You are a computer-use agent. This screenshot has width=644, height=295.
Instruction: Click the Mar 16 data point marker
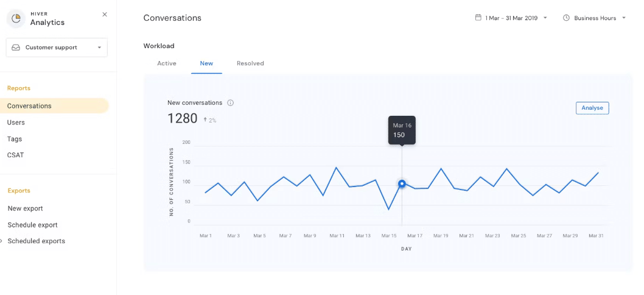(402, 183)
